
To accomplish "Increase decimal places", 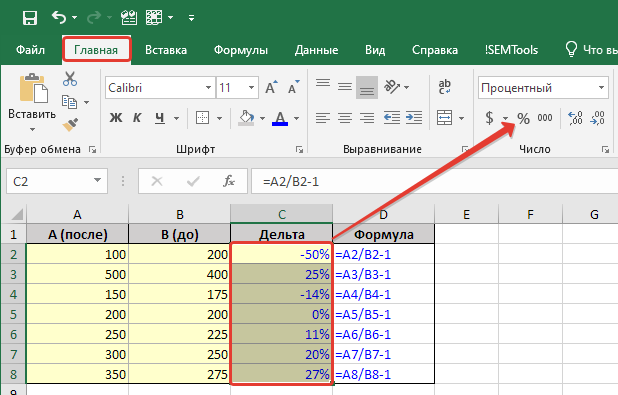I will (575, 117).
